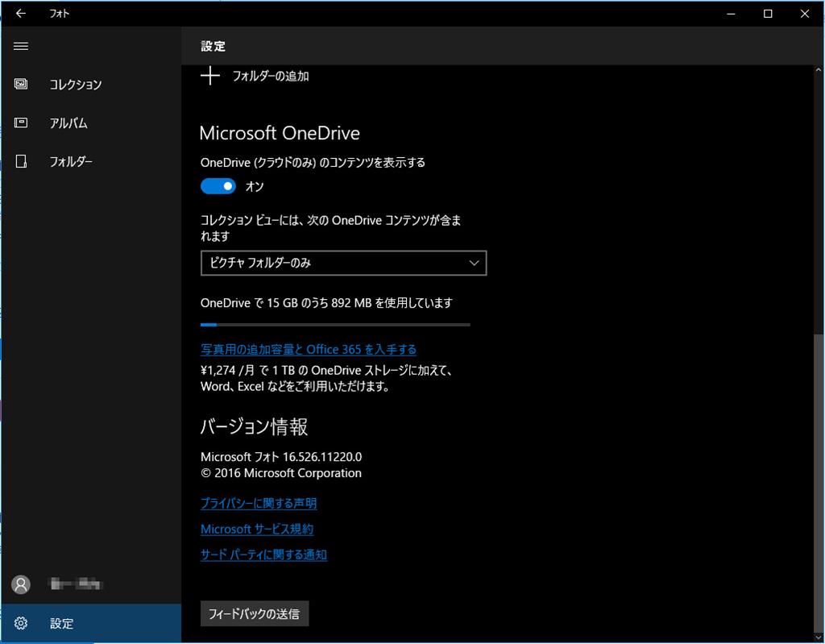Open the プライバシーに関する声明 link
Image resolution: width=825 pixels, height=644 pixels.
(x=259, y=504)
